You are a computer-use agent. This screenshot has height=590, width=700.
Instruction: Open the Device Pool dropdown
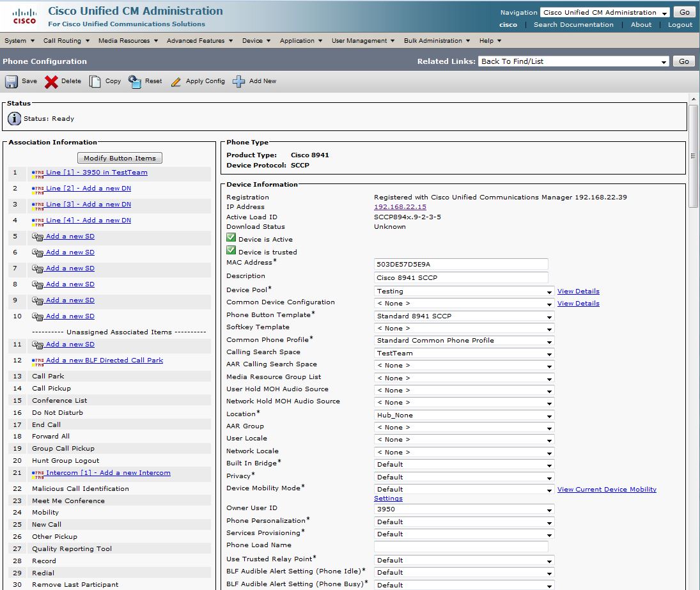[x=464, y=291]
